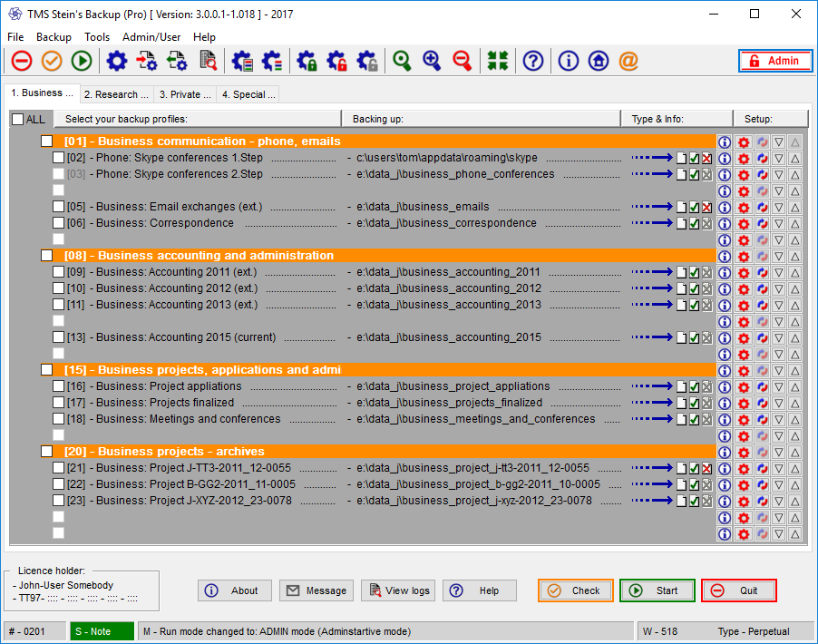Click red X type icon on [02] Skype row
The height and width of the screenshot is (644, 818).
(x=706, y=159)
